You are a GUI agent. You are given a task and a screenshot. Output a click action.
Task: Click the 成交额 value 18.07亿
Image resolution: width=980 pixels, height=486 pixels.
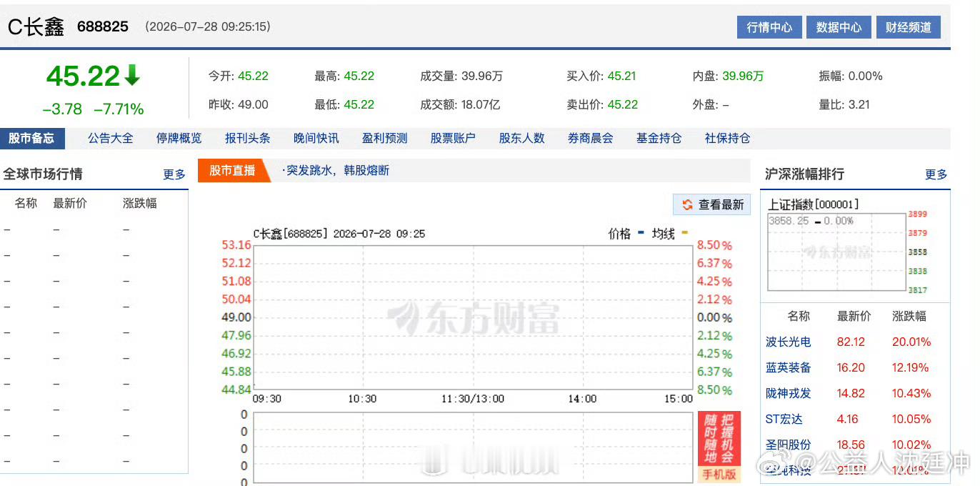pos(481,104)
